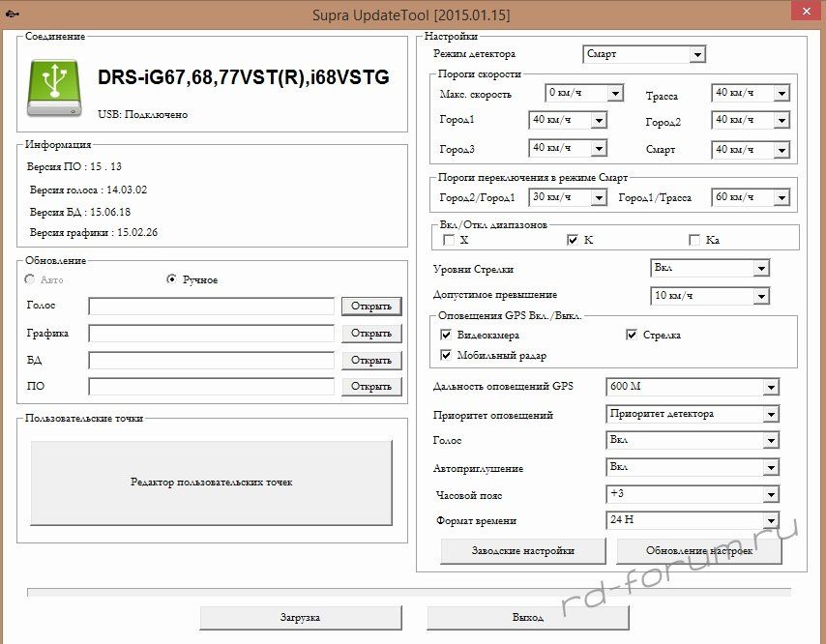Click the USB app icon in title bar

(13, 14)
